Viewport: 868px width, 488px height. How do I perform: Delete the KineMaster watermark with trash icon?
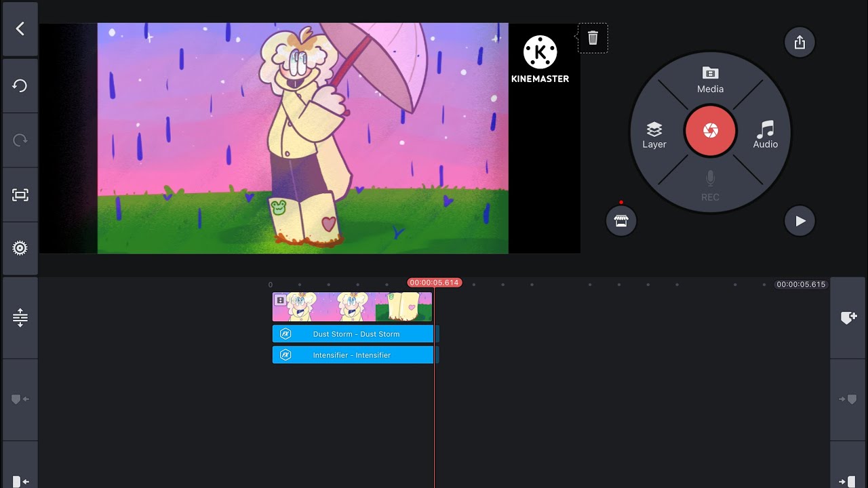coord(593,38)
